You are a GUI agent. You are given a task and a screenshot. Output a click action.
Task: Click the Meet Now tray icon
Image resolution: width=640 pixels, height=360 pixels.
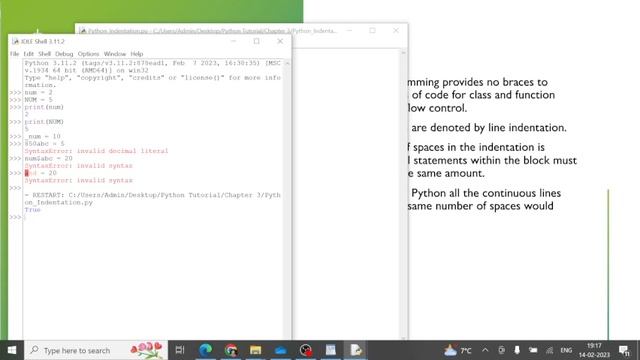tap(501, 350)
